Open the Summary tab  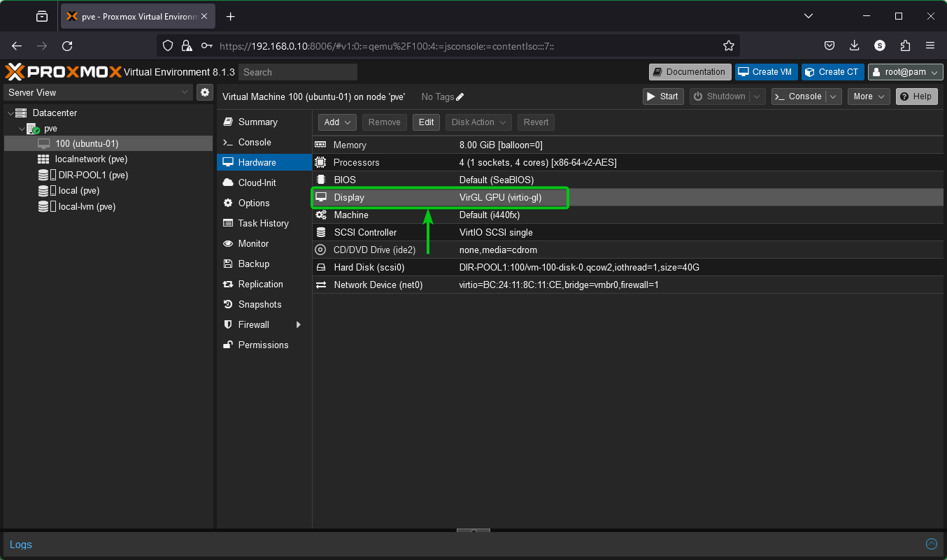[x=264, y=122]
